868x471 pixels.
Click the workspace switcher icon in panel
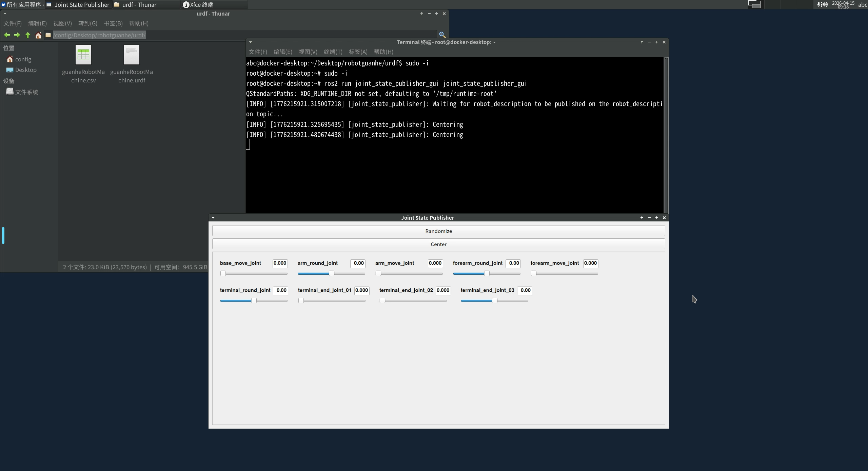click(754, 4)
